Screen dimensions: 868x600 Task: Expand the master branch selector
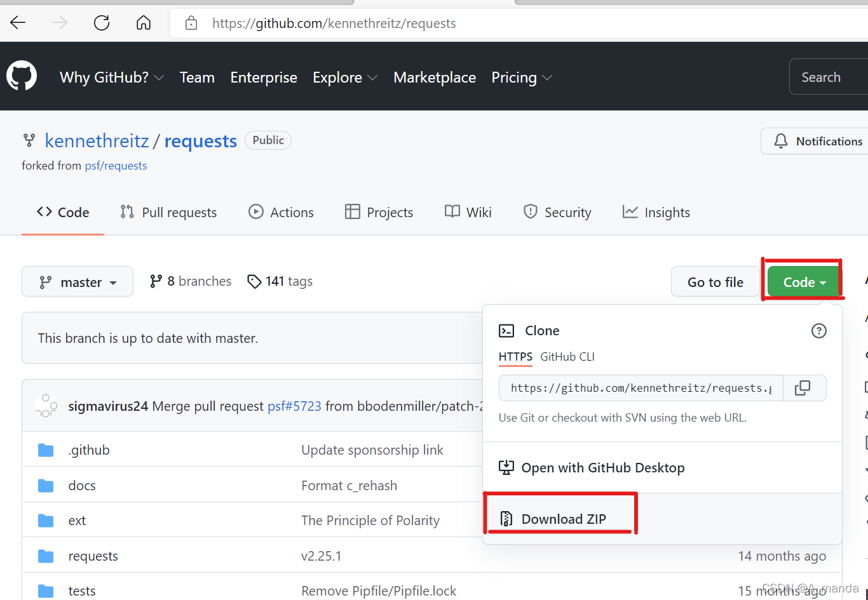pyautogui.click(x=77, y=281)
